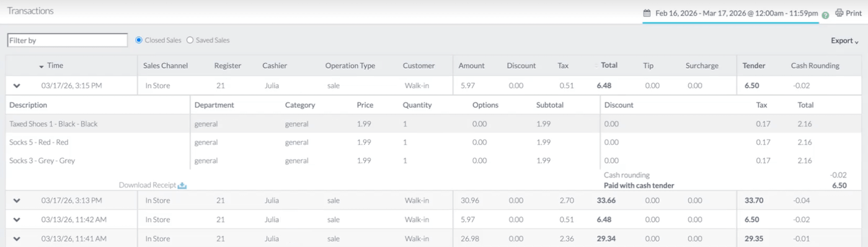Click the 26.98 amount cell
The image size is (868, 247).
pyautogui.click(x=470, y=239)
